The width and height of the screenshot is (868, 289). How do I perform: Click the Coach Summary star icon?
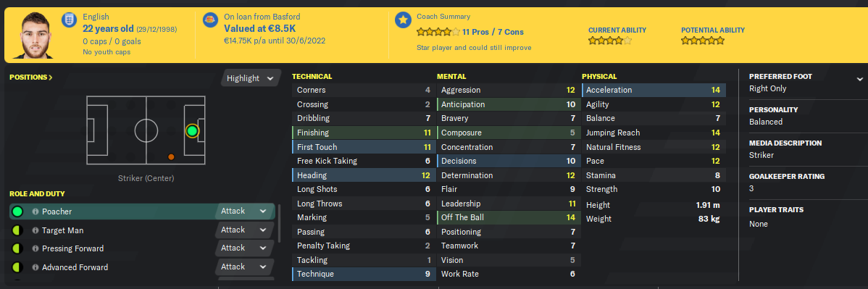tap(403, 20)
